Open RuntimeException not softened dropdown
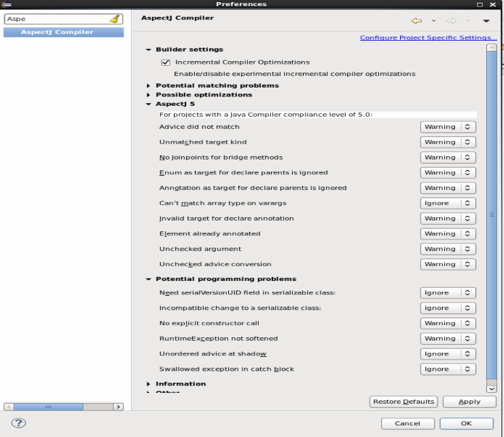 (x=448, y=339)
